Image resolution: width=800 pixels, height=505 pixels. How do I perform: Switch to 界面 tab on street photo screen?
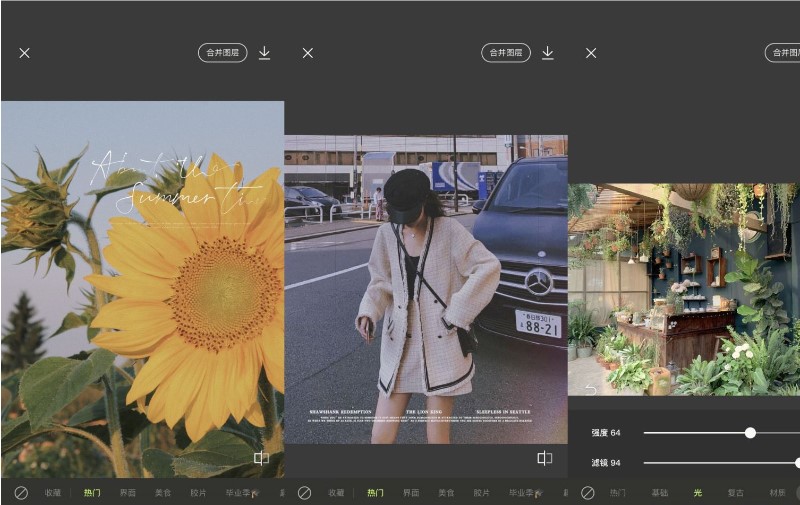coord(411,493)
